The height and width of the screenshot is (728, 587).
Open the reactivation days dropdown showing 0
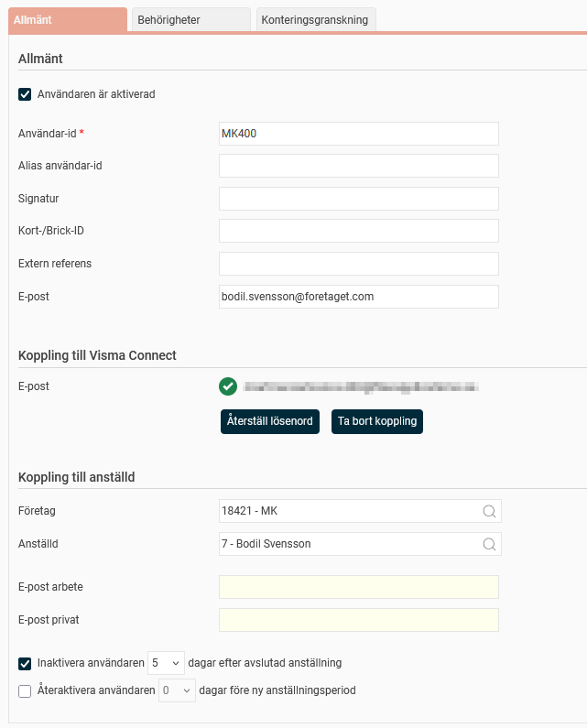pos(177,690)
